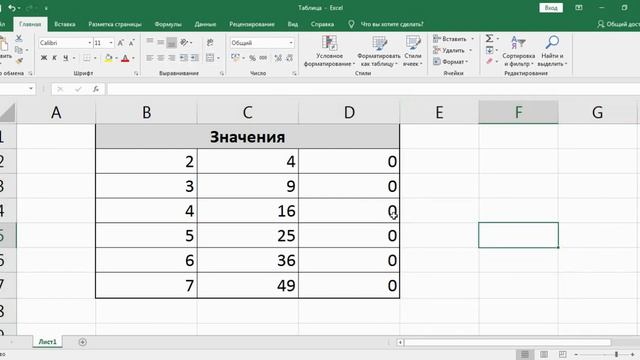Click the Ribbon Display Options icon
This screenshot has width=640, height=360.
click(x=579, y=8)
